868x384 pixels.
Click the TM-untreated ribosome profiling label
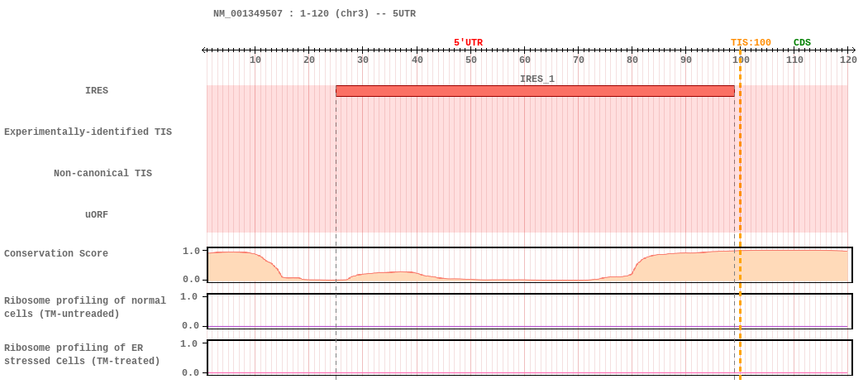[x=85, y=308]
